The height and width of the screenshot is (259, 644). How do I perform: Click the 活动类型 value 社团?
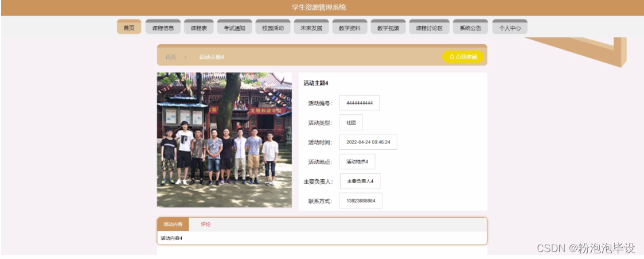(351, 122)
